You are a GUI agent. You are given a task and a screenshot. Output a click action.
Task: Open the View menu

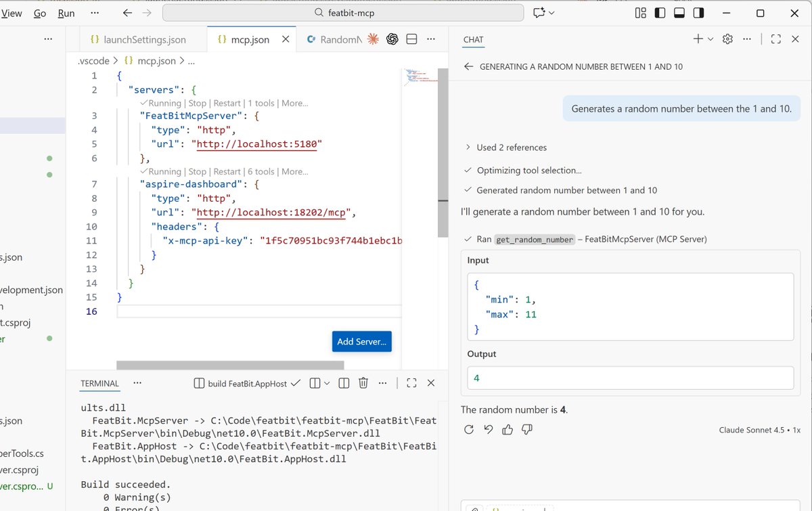click(12, 13)
